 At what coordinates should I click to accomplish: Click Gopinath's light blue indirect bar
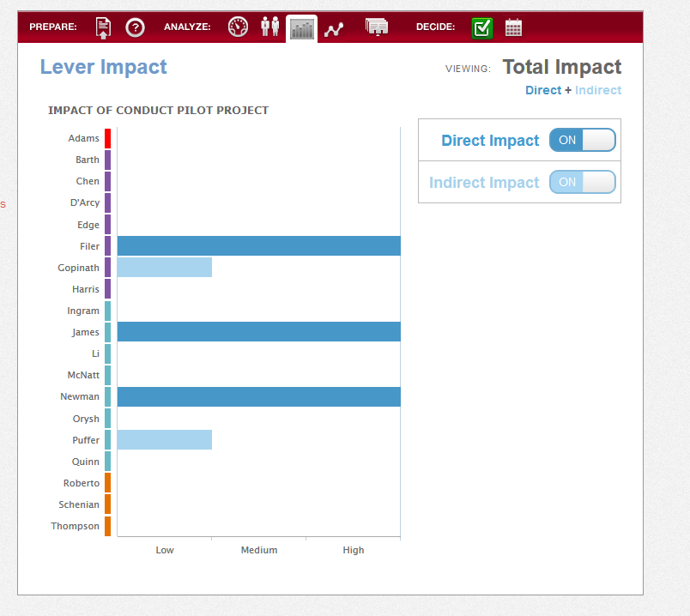pyautogui.click(x=165, y=267)
